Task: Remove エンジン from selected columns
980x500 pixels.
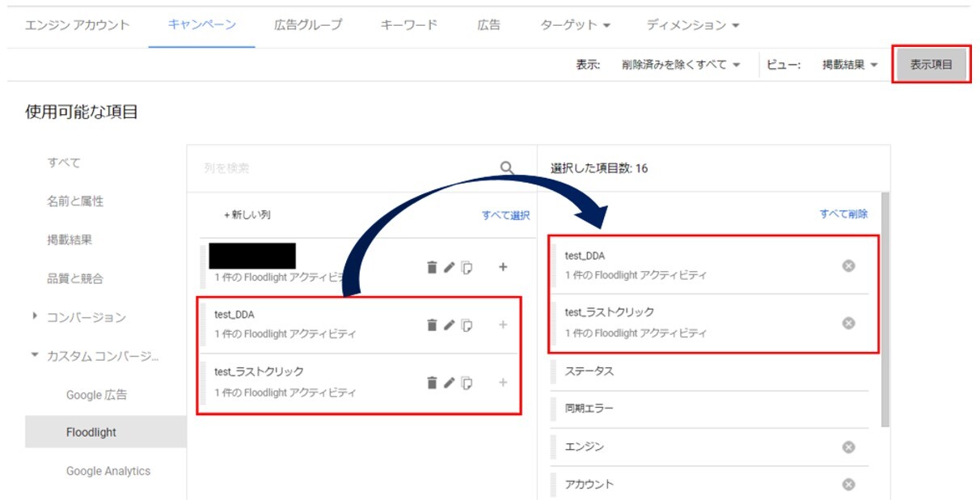Action: point(848,447)
